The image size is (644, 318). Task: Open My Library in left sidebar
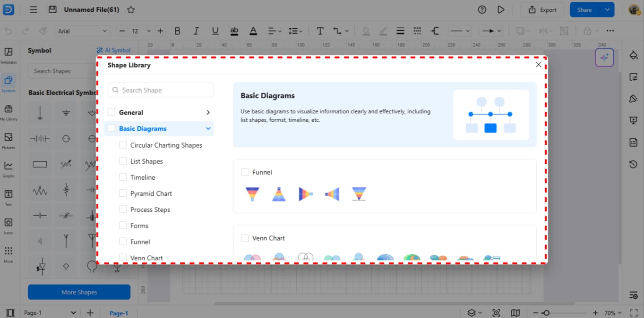click(x=9, y=112)
